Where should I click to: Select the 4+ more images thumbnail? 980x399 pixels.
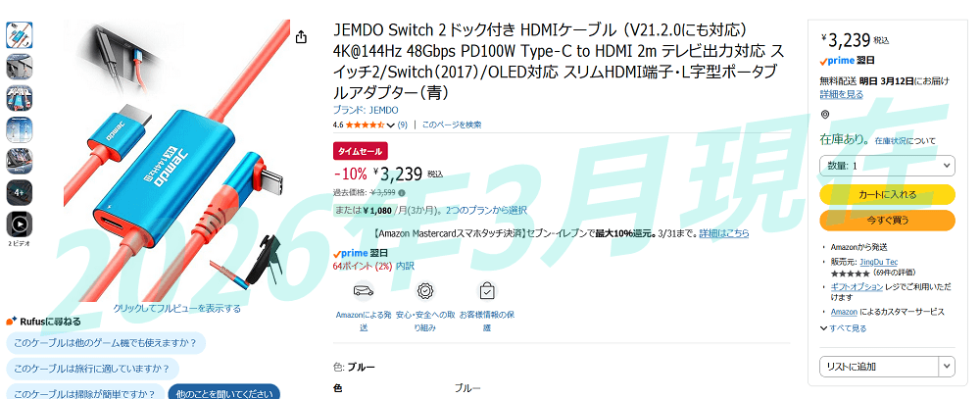[x=20, y=192]
